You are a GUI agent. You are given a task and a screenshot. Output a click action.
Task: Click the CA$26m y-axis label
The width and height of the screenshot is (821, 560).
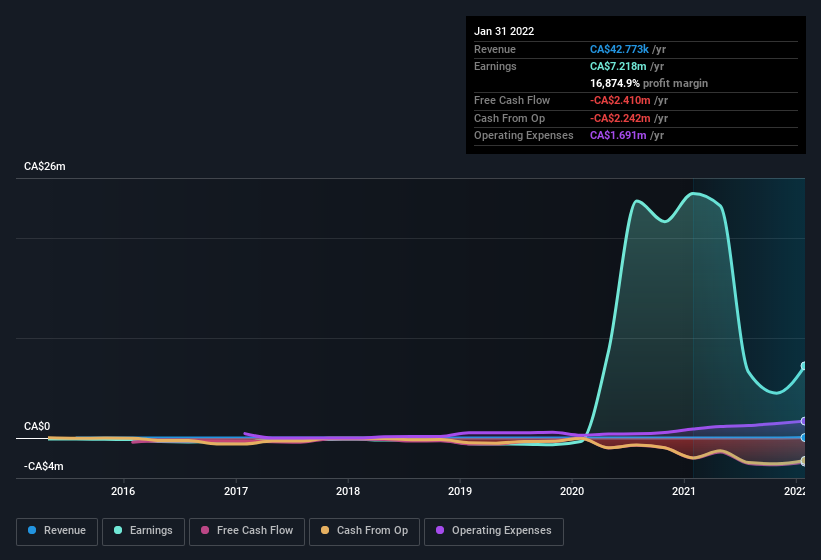pos(45,166)
